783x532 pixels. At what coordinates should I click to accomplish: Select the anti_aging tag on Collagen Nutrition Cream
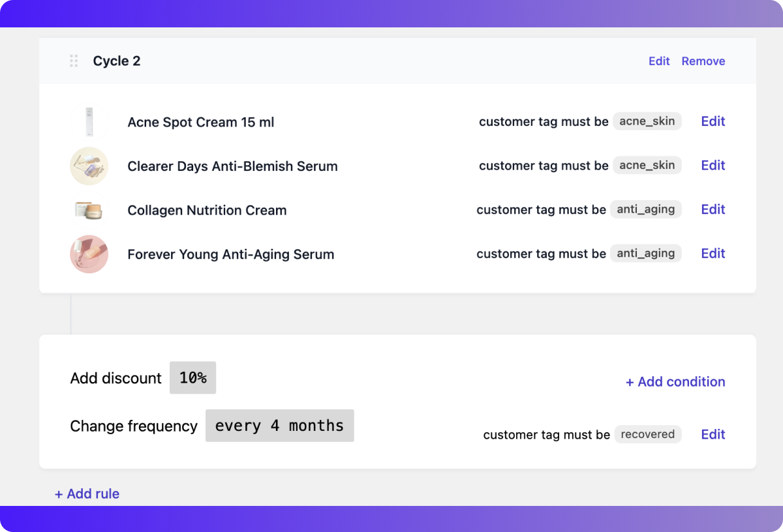646,209
